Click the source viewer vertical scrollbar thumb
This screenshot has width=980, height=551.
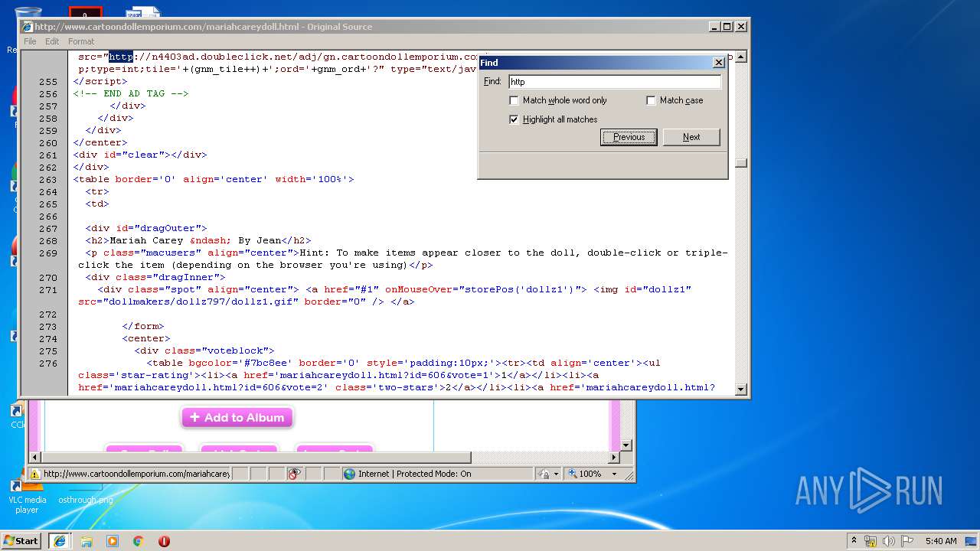pos(740,162)
